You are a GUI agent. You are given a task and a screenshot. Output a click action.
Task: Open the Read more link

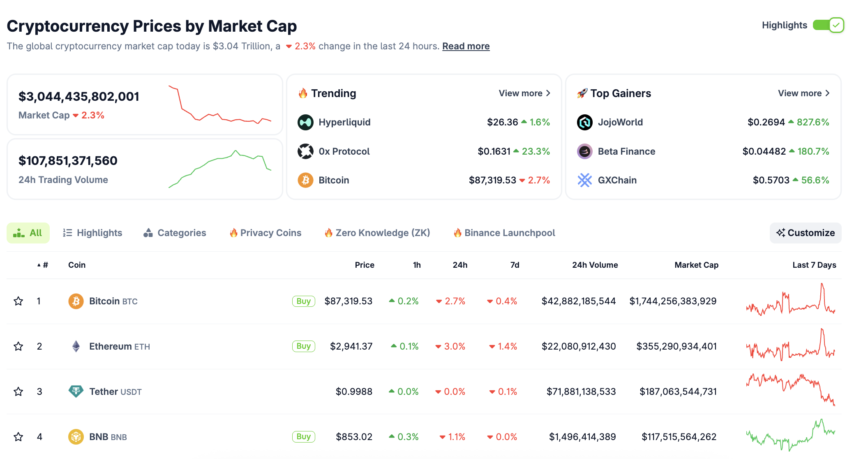coord(466,46)
